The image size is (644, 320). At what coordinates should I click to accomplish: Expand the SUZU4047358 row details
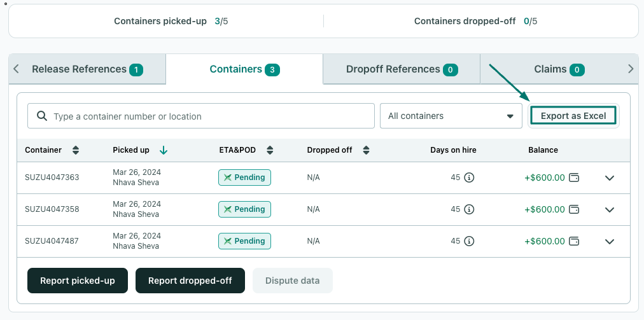coord(610,209)
